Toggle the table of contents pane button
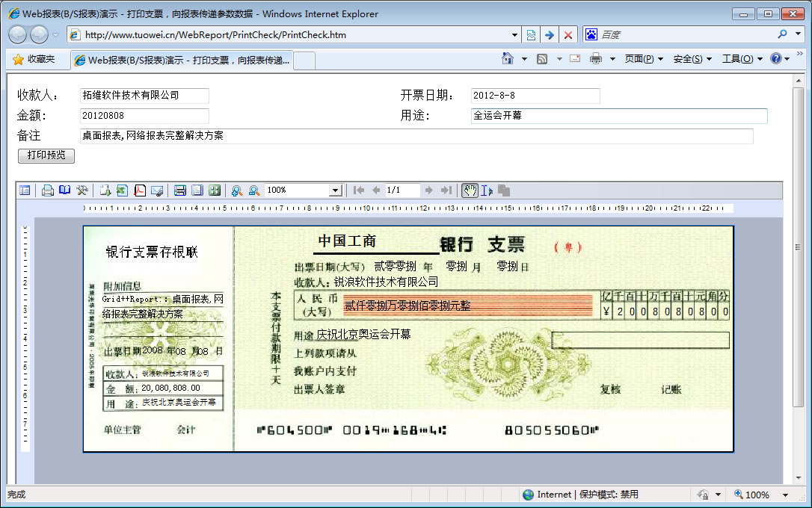This screenshot has width=812, height=508. (25, 190)
